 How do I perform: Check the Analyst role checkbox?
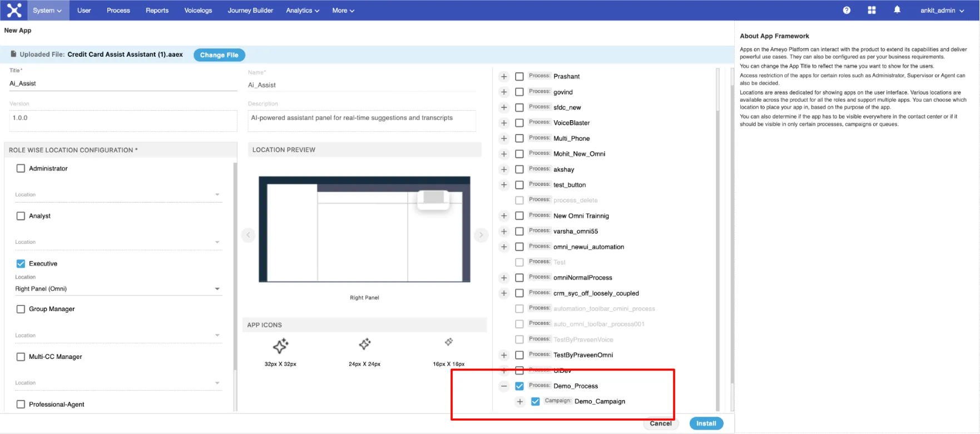[x=21, y=216]
